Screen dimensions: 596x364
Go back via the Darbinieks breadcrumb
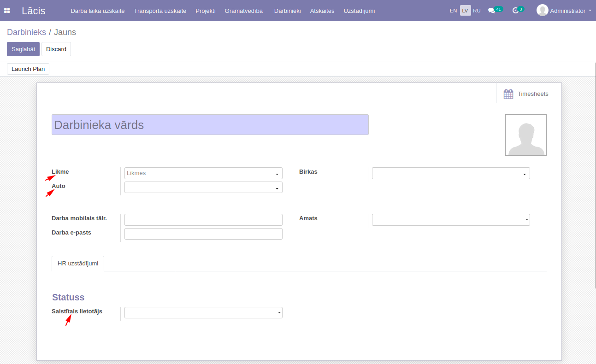26,32
